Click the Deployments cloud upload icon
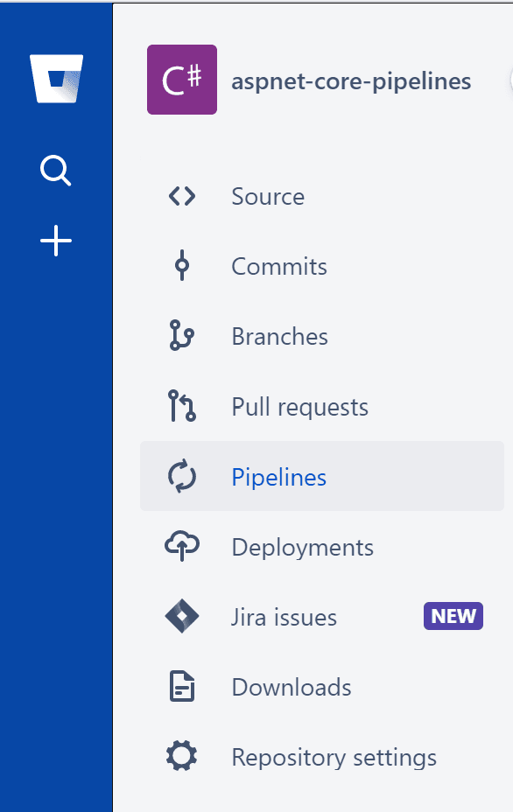 point(182,546)
